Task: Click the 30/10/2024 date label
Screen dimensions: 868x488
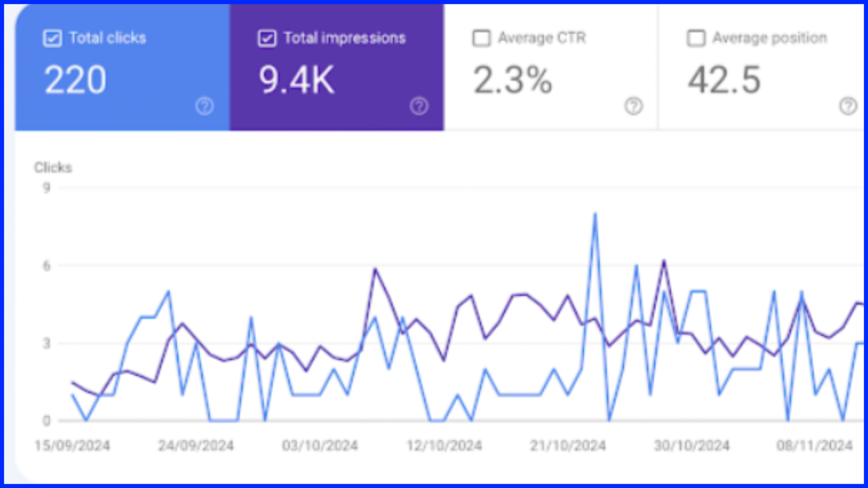Action: click(692, 445)
